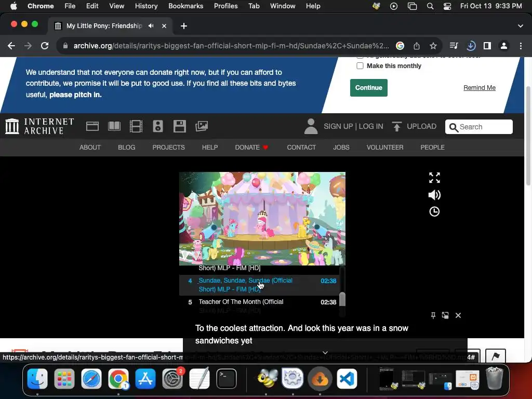Open the Bookmarks menu
532x399 pixels.
185,6
